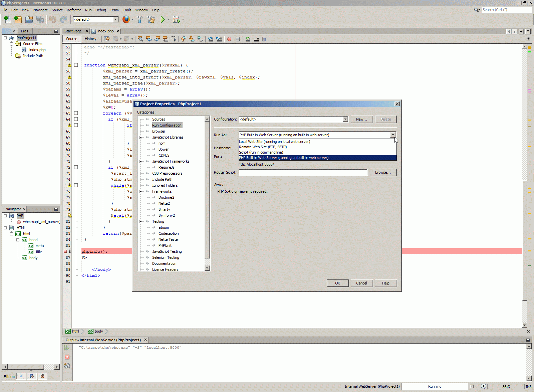The height and width of the screenshot is (392, 534).
Task: Collapse the Source Files folder node
Action: pyautogui.click(x=12, y=44)
